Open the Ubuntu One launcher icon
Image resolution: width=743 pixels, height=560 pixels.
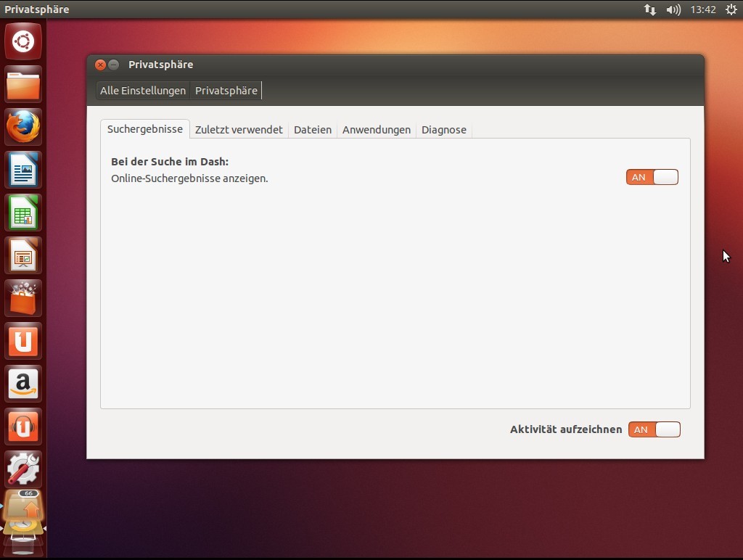click(x=23, y=341)
